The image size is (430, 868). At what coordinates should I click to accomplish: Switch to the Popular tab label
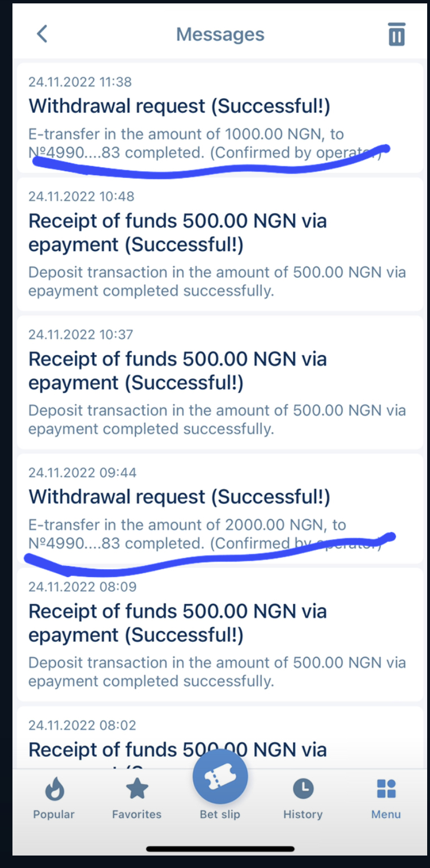54,814
